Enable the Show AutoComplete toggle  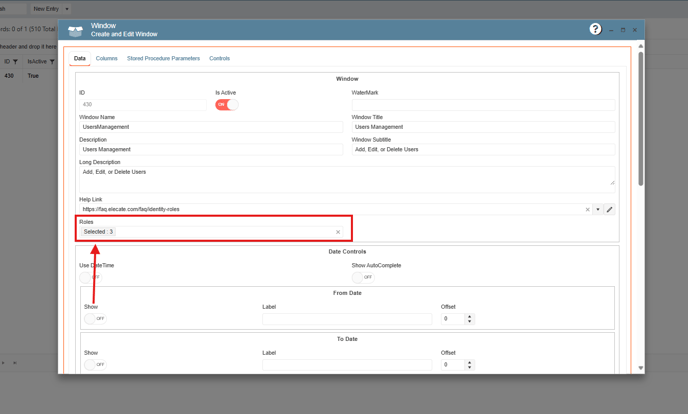click(362, 276)
